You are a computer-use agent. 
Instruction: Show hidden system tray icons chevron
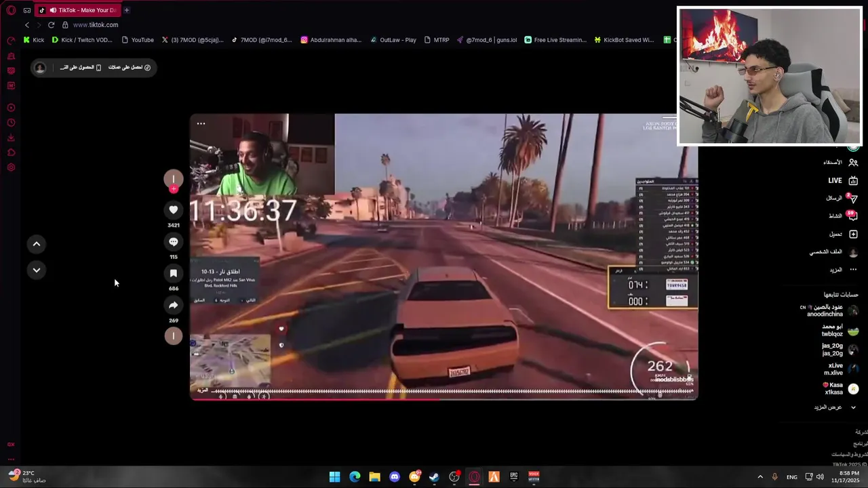pyautogui.click(x=760, y=477)
